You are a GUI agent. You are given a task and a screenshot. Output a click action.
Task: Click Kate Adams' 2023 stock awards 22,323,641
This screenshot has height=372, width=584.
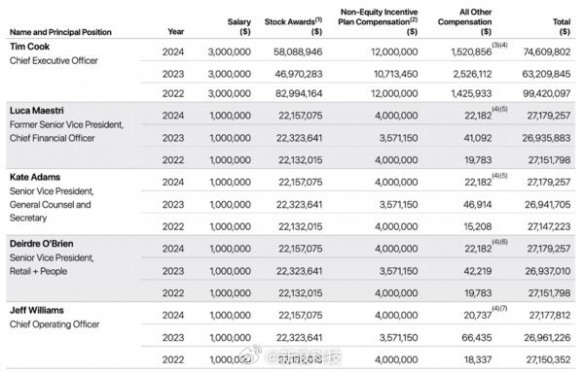point(299,204)
